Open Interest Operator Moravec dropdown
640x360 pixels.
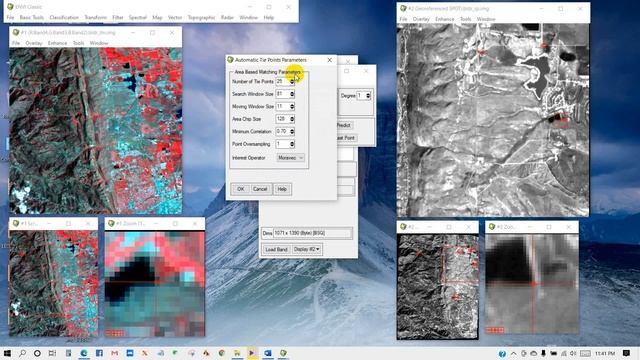[x=291, y=158]
